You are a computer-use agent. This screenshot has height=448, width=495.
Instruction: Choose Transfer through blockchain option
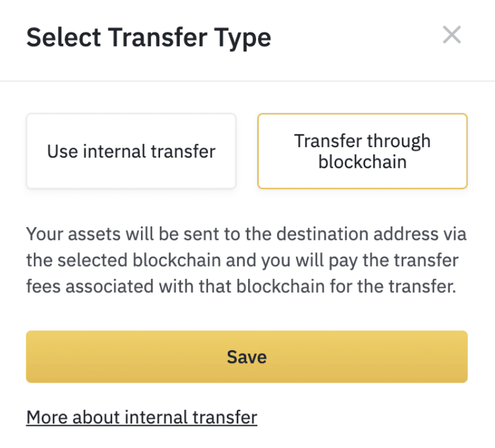pos(363,151)
